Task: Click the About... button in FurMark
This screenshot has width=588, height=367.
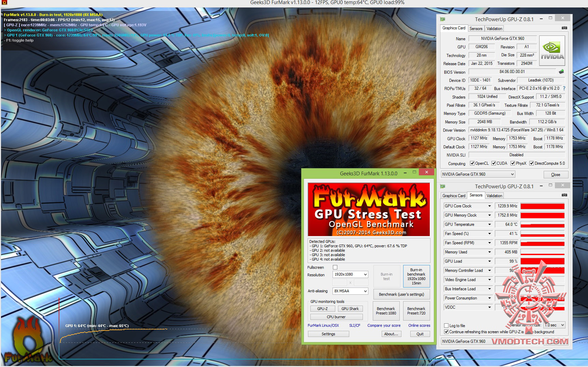Action: coord(391,334)
